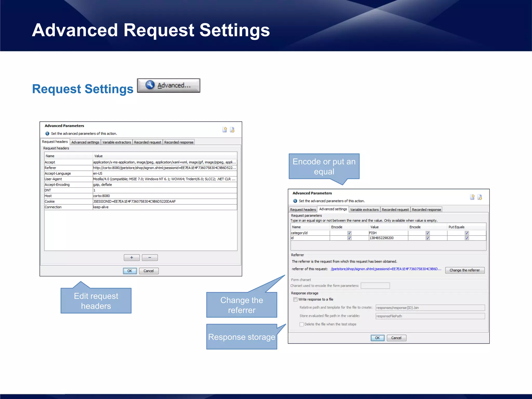Click the Put Equals column header
Image resolution: width=532 pixels, height=399 pixels.
pyautogui.click(x=467, y=227)
